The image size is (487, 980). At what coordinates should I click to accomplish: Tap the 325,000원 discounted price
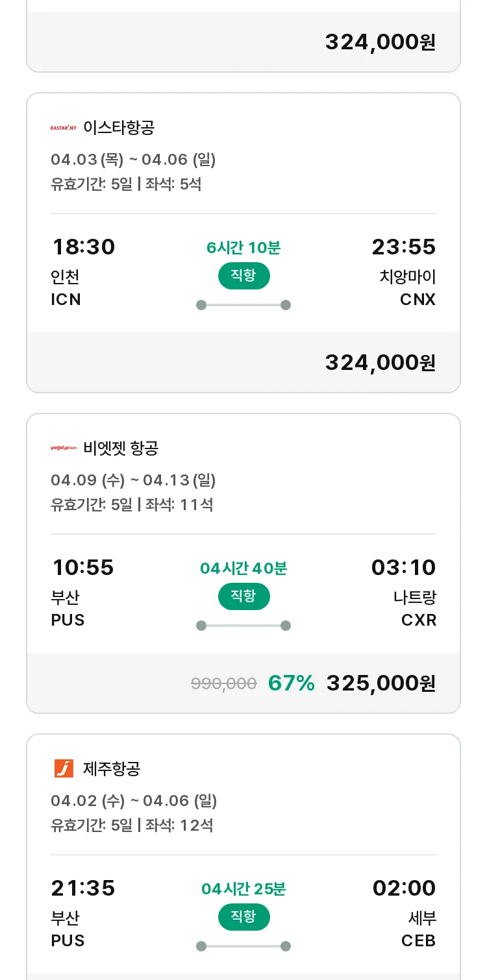(x=381, y=683)
